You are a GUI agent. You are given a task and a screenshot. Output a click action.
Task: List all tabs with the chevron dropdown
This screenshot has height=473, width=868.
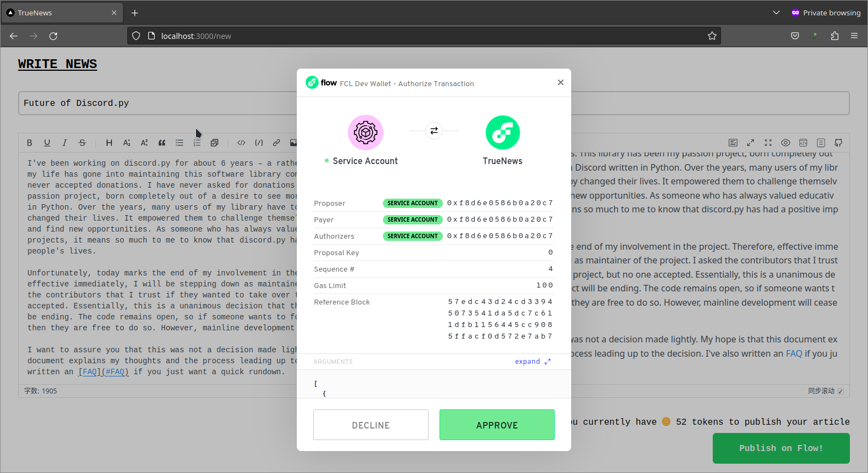[776, 13]
